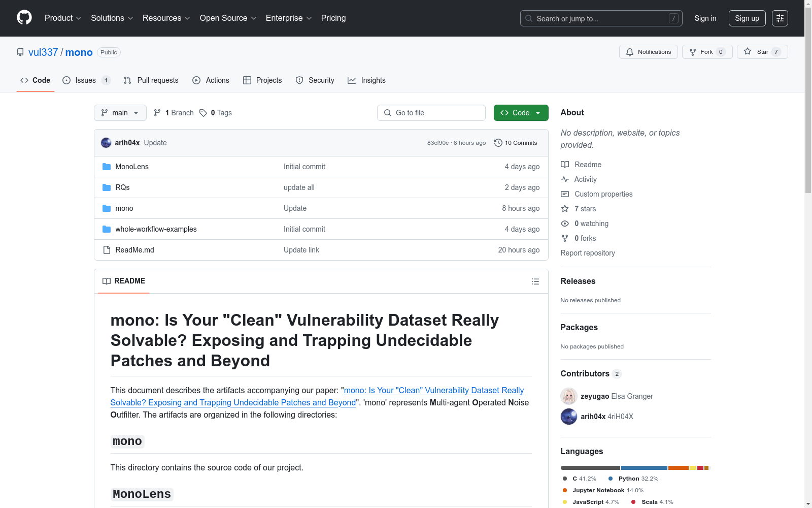Open the Pull requests tab
The width and height of the screenshot is (812, 508).
coord(151,80)
